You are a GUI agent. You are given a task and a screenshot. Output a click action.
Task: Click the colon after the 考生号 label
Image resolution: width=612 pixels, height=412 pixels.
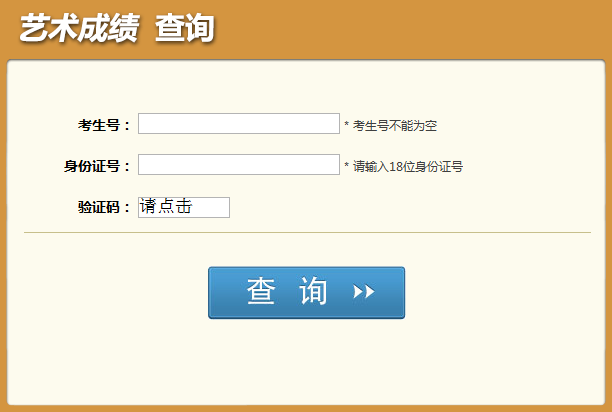(x=126, y=126)
